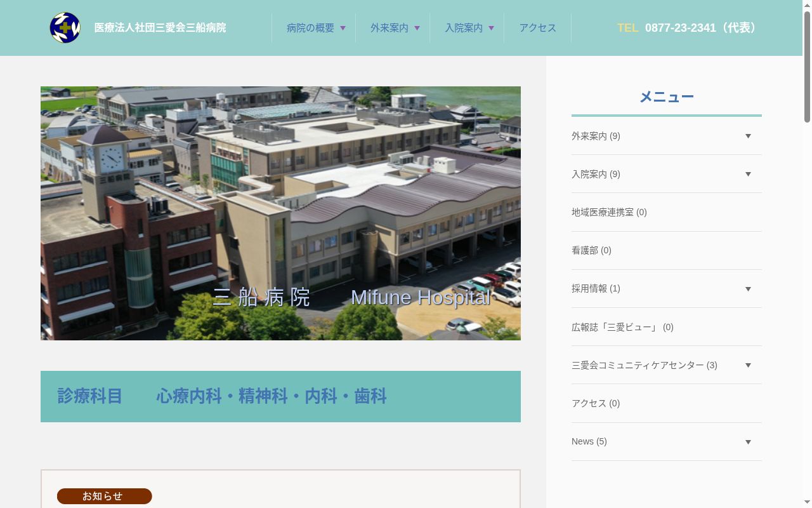Image resolution: width=812 pixels, height=508 pixels.
Task: Open the sidebar 入院案内 (9) category
Action: click(596, 174)
